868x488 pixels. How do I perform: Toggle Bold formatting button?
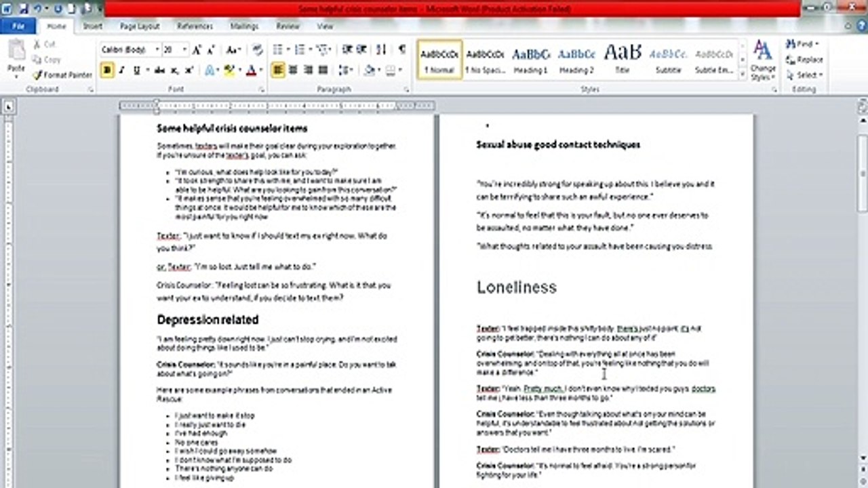point(107,70)
